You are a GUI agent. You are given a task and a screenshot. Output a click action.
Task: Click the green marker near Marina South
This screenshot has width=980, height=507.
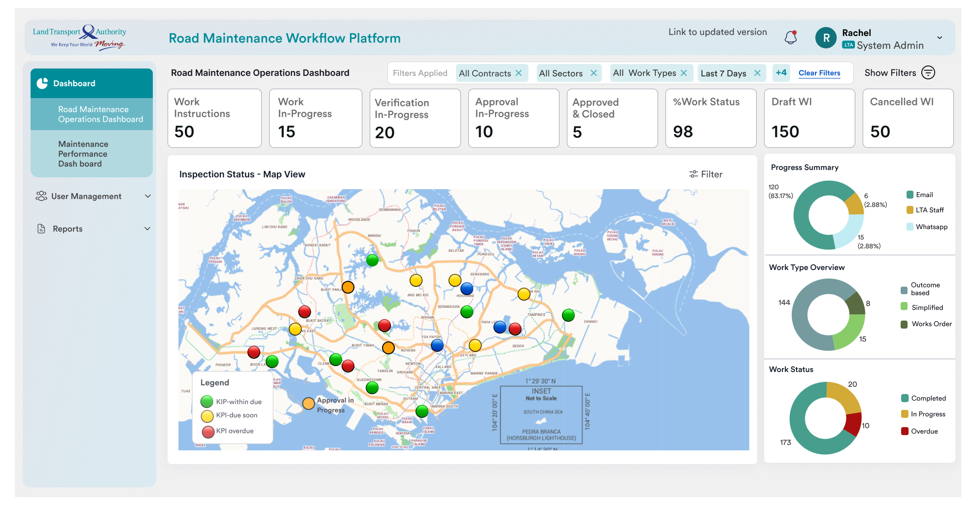coord(422,411)
